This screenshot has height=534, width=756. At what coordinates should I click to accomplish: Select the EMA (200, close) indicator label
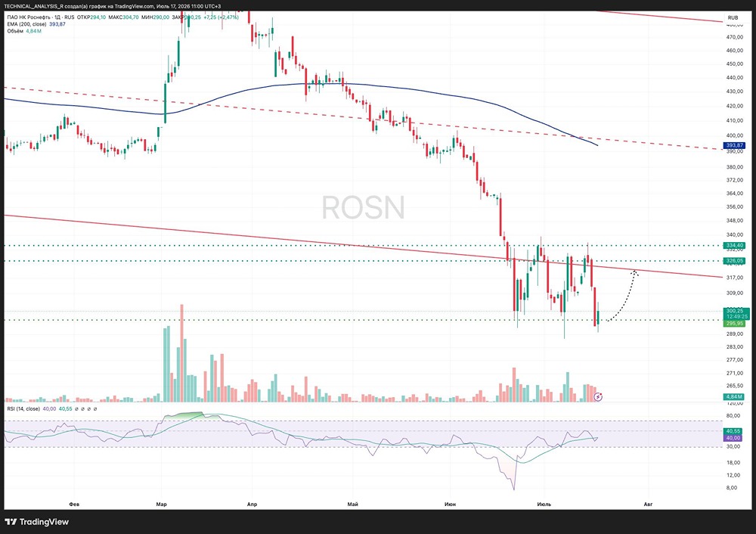(27, 24)
